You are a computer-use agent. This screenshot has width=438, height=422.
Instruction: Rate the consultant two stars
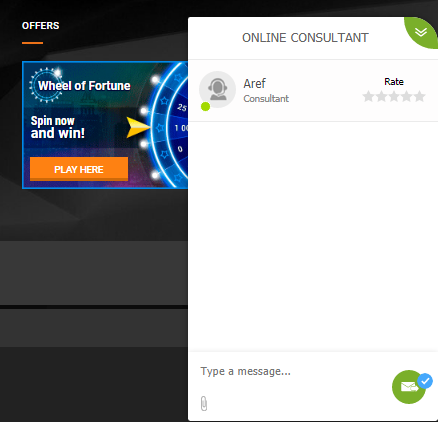pos(381,96)
